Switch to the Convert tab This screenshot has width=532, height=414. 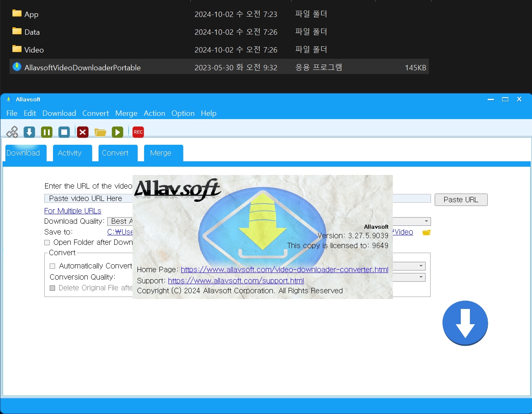(x=118, y=153)
